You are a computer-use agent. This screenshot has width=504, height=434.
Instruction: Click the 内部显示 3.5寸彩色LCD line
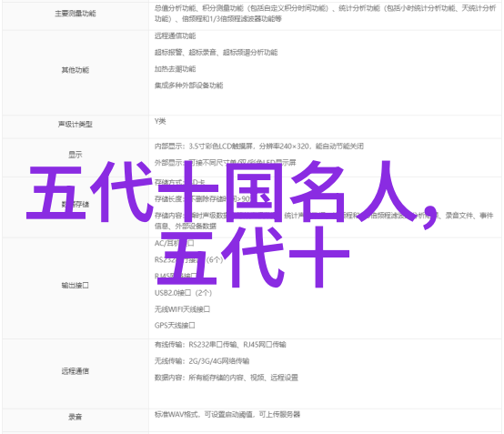[x=259, y=146]
